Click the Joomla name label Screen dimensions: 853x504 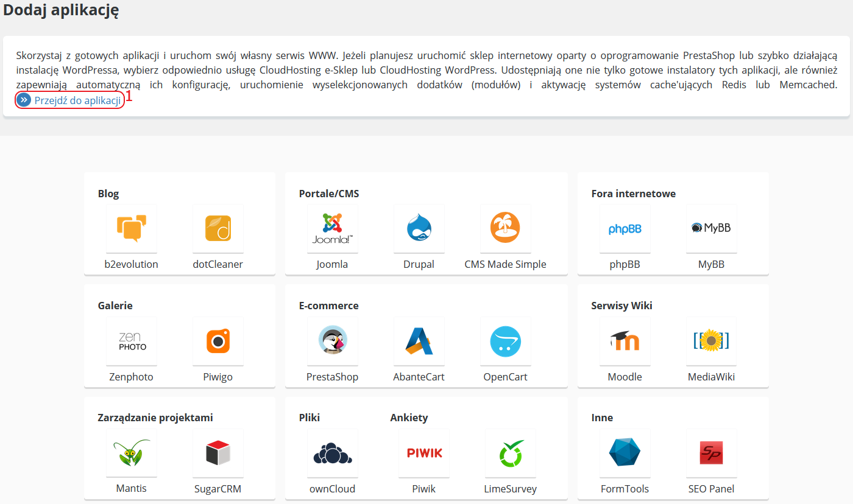(332, 264)
